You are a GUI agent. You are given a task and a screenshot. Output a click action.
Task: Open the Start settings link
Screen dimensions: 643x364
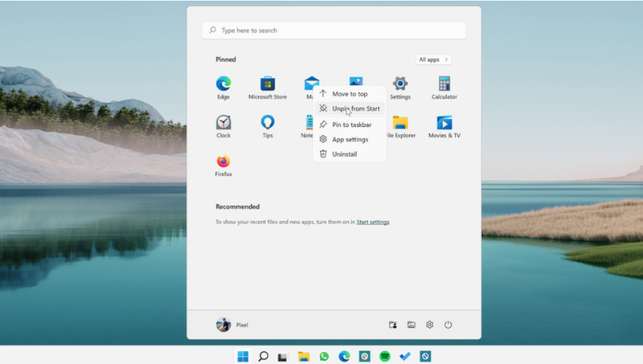(x=373, y=222)
